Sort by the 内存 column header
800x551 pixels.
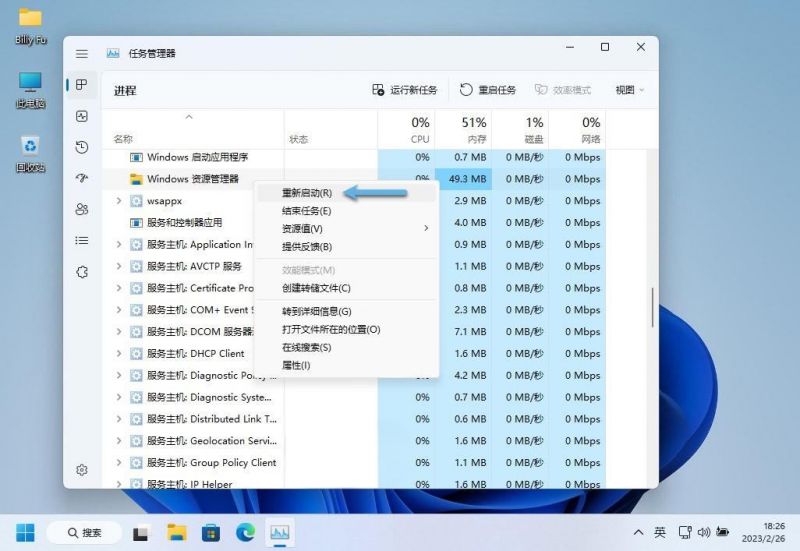477,139
